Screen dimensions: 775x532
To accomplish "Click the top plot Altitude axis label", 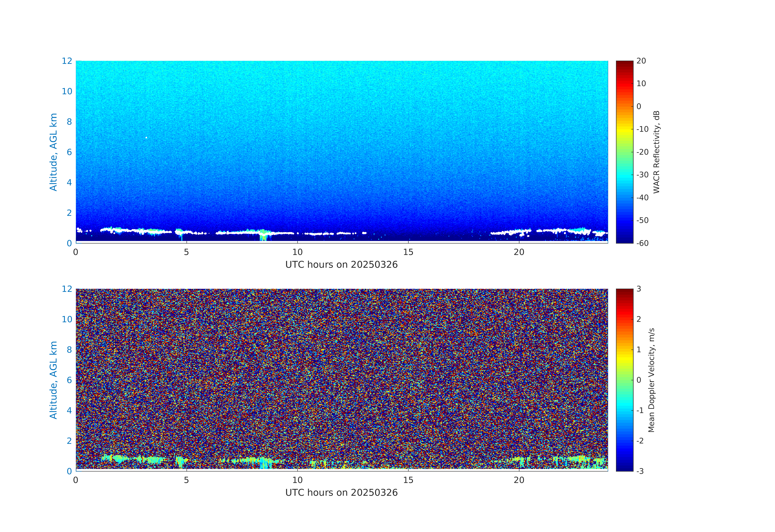I will tap(53, 152).
